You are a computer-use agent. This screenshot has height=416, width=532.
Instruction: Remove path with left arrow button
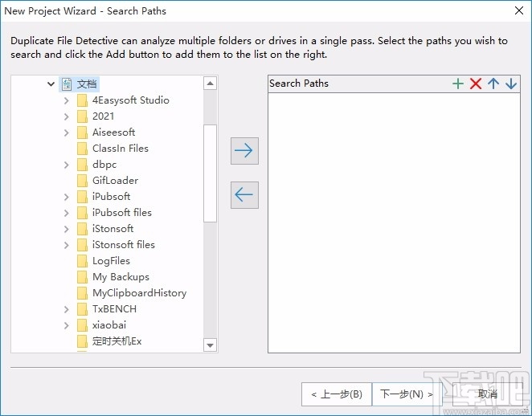[244, 195]
